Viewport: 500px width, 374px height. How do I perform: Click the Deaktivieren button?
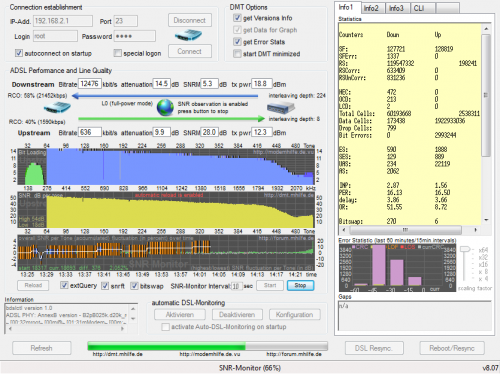[237, 315]
